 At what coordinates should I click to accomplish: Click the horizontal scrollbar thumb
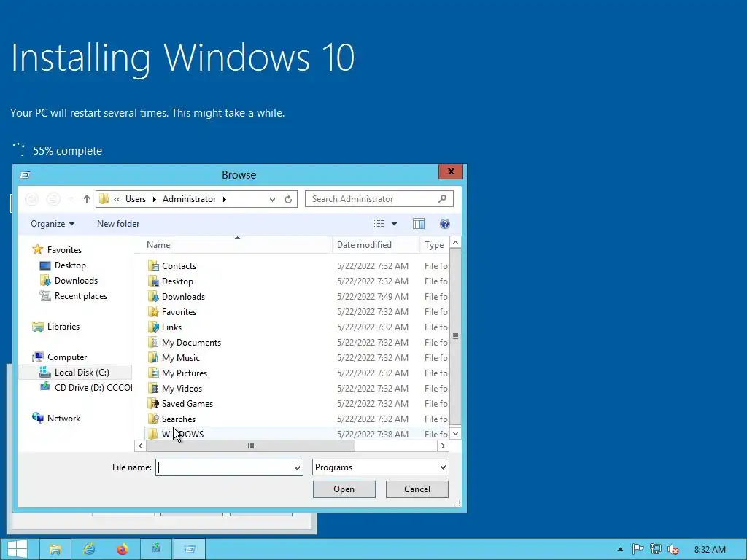251,446
